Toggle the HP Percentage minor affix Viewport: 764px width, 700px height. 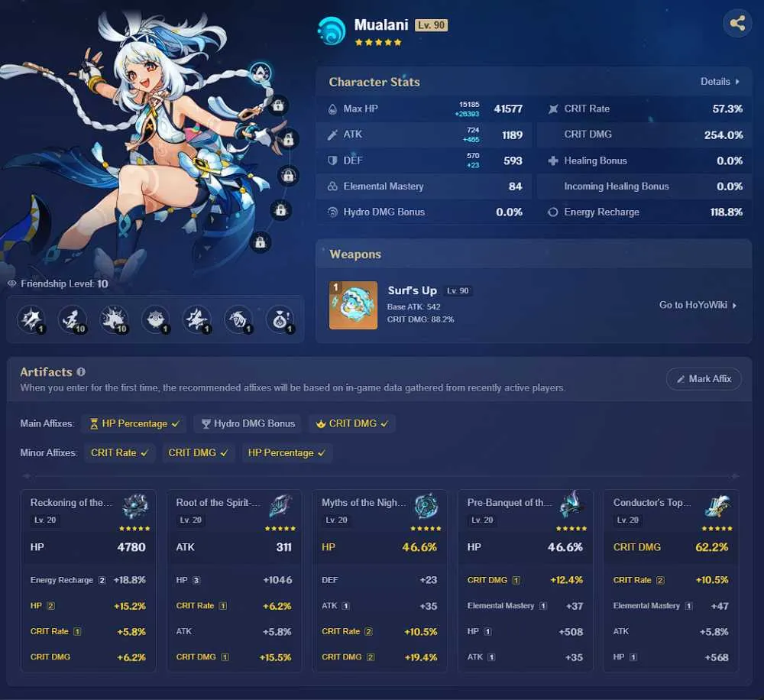tap(287, 453)
